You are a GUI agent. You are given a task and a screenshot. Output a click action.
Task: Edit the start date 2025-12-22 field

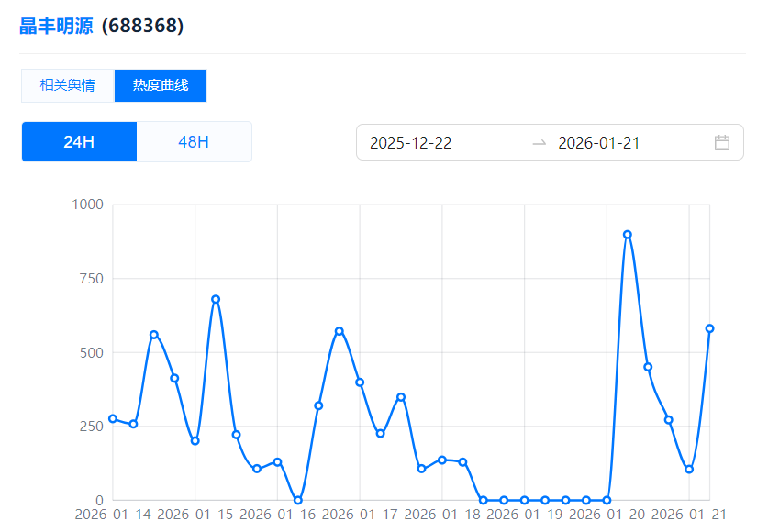[411, 142]
